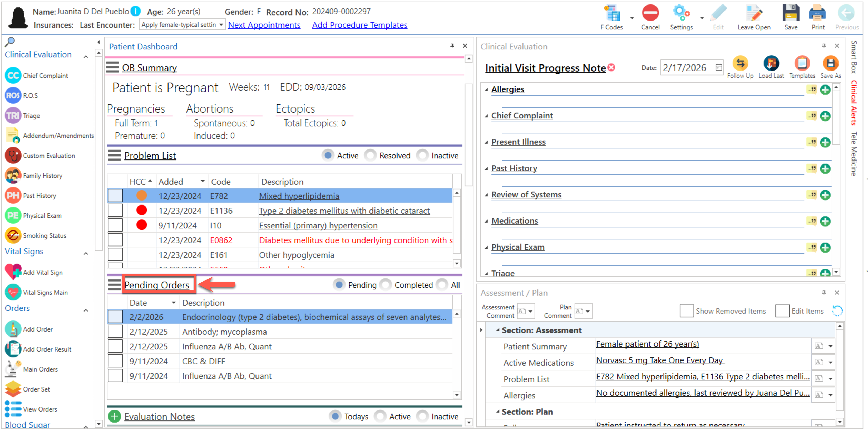Click the Follow Up icon

click(740, 64)
